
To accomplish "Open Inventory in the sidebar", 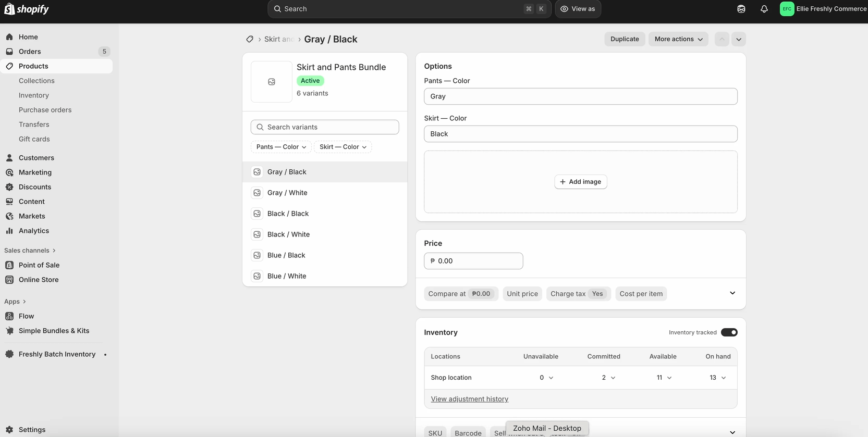I will [x=34, y=95].
